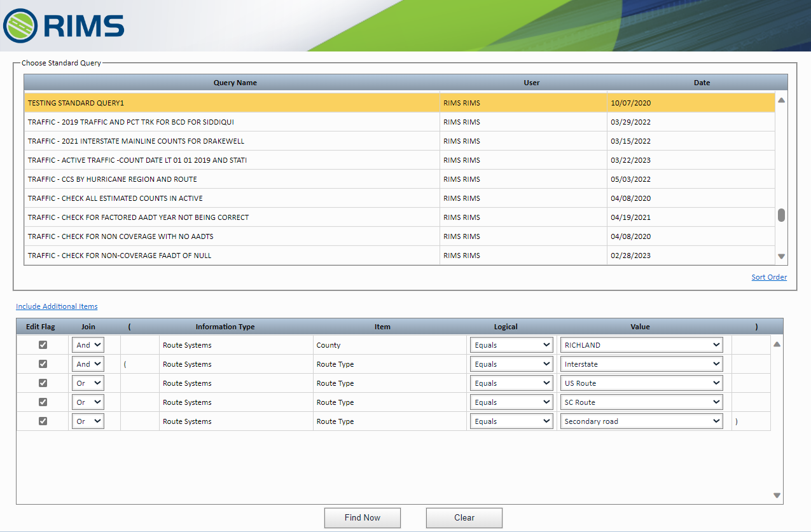The height and width of the screenshot is (532, 811).
Task: Toggle Edit Flag checkbox for US Route row
Action: [43, 383]
